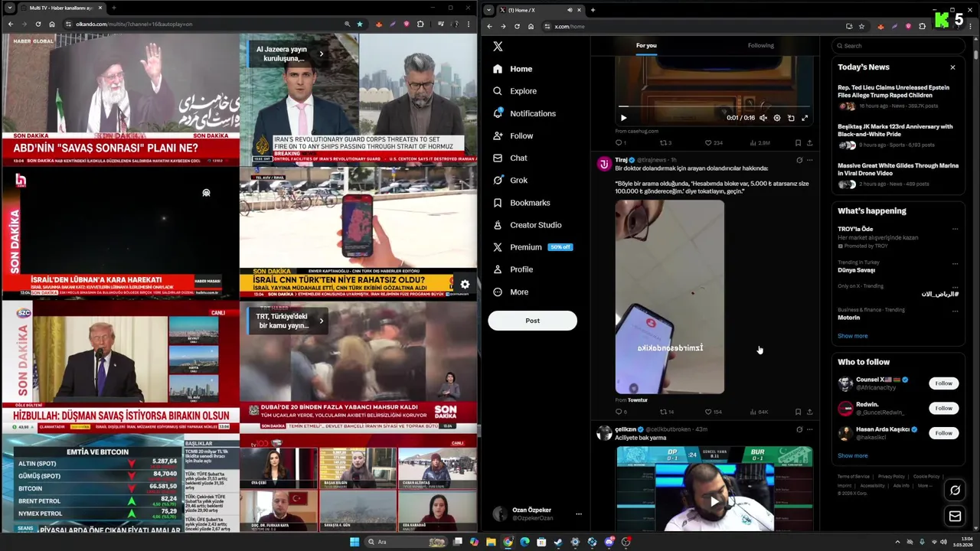Switch to the For you tab
Screen dimensions: 980x551
[x=646, y=45]
